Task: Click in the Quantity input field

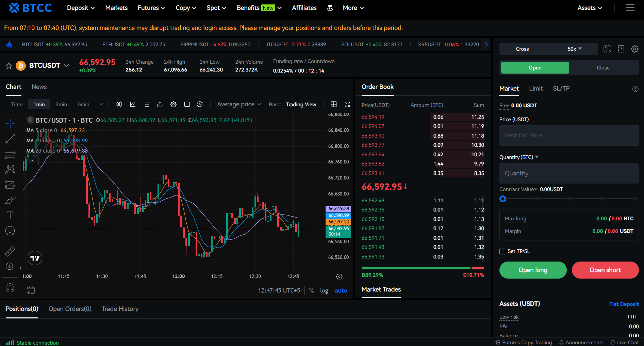Action: point(569,173)
